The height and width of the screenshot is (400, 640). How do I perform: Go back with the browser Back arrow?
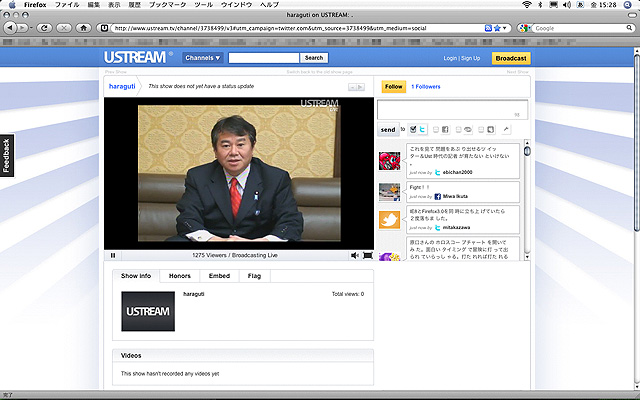click(10, 28)
